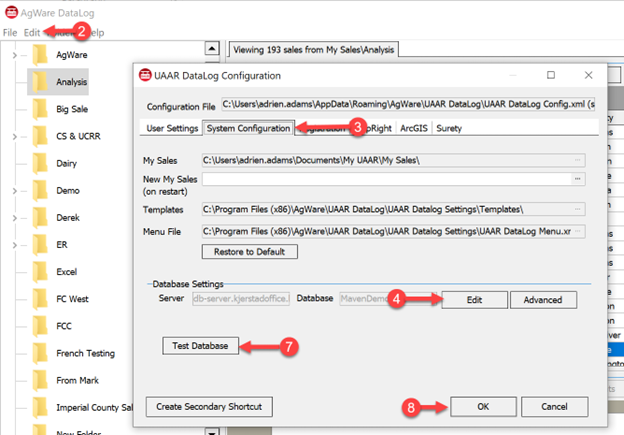Select the Derek folder
624x435 pixels.
point(68,218)
